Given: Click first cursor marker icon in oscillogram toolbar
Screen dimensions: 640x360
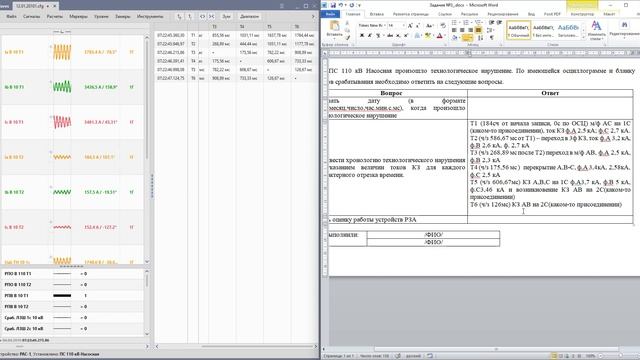Looking at the screenshot, I should 179,16.
